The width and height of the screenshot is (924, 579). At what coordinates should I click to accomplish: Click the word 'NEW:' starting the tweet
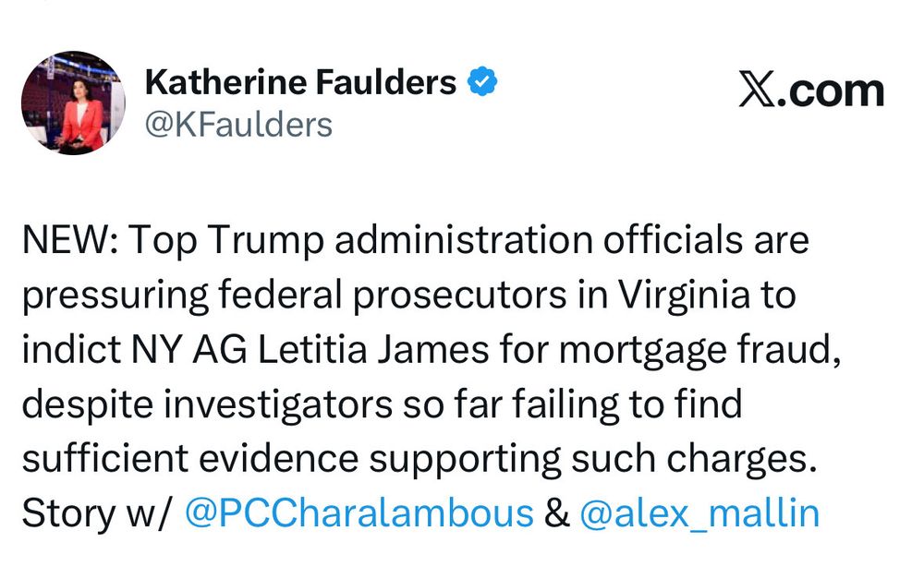tap(70, 240)
